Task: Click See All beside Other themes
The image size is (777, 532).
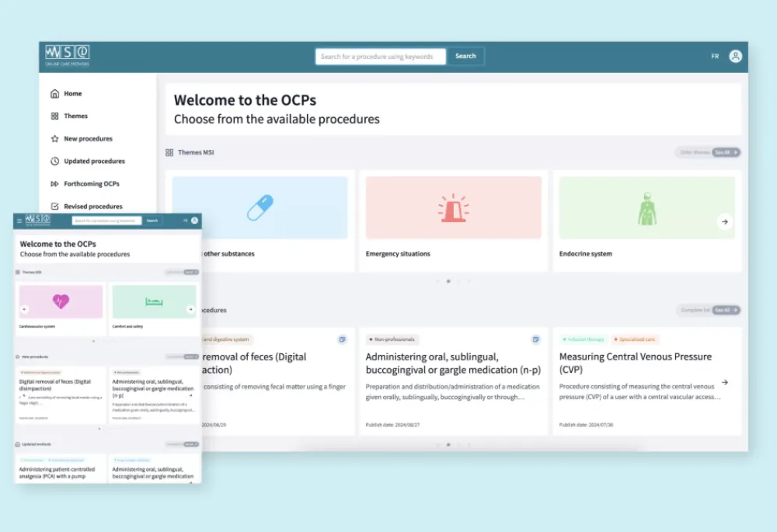Action: click(726, 152)
